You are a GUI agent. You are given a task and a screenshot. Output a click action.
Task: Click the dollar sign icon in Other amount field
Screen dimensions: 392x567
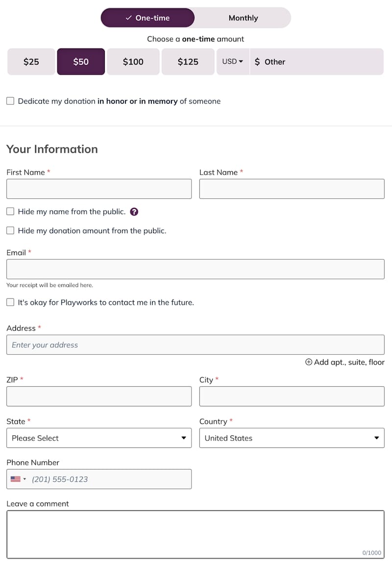256,62
